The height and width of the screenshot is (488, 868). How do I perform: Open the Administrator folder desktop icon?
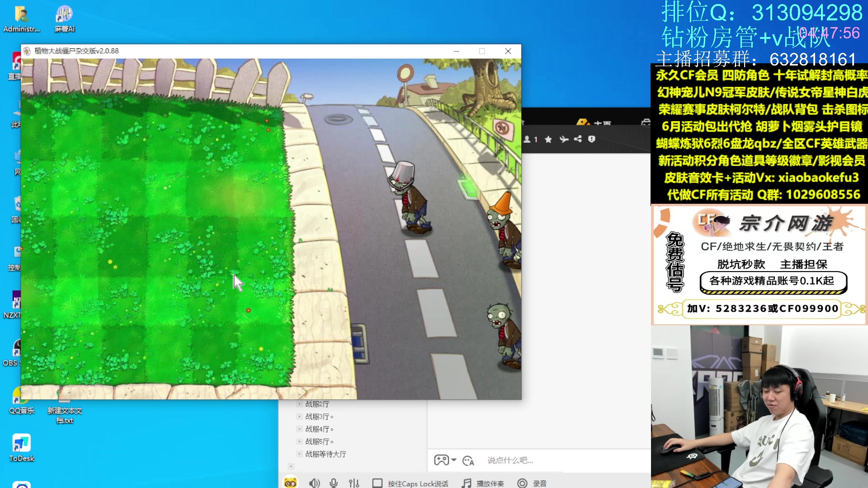pyautogui.click(x=21, y=19)
